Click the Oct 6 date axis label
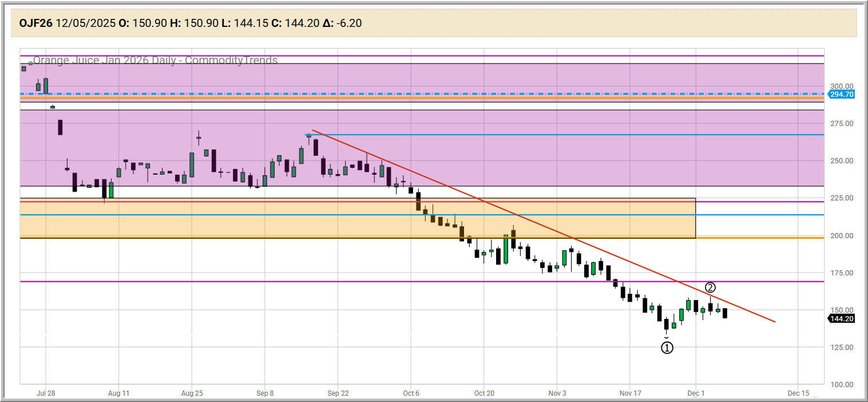868x402 pixels. (x=411, y=393)
